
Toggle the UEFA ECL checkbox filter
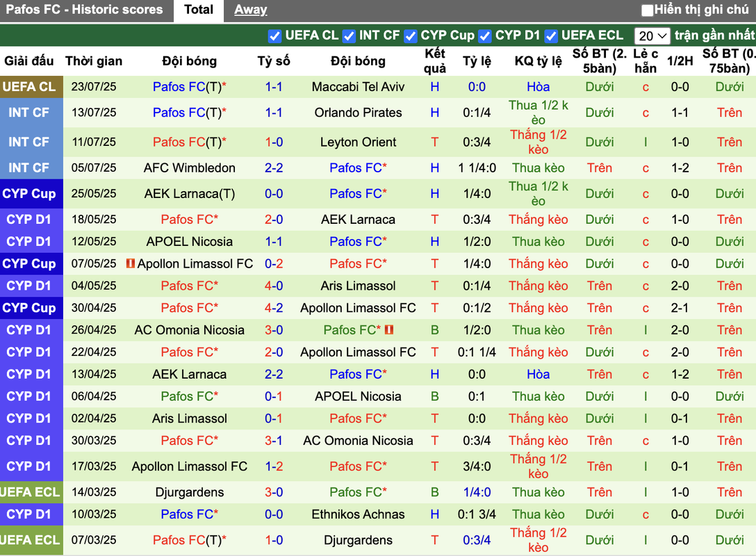[x=551, y=36]
